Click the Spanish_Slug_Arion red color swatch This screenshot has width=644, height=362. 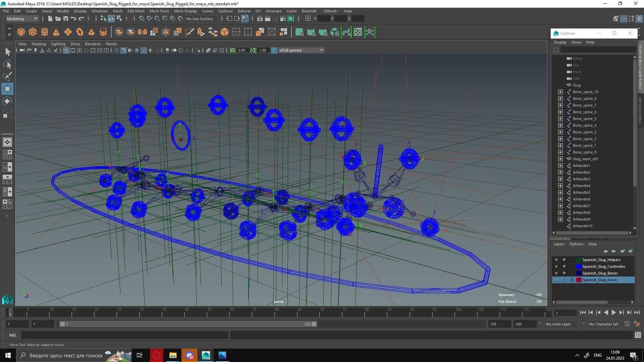[x=579, y=280]
